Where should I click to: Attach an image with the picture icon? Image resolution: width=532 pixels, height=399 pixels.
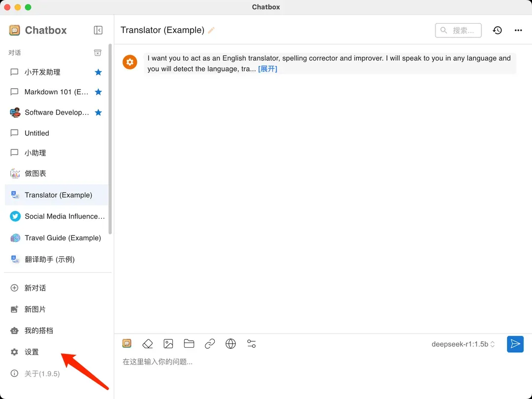click(x=168, y=344)
